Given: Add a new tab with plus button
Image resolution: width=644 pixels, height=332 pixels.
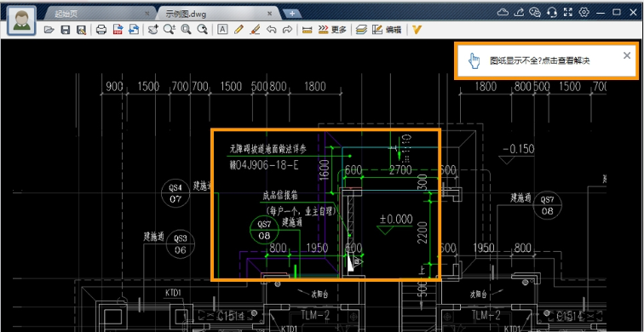Looking at the screenshot, I should 292,14.
